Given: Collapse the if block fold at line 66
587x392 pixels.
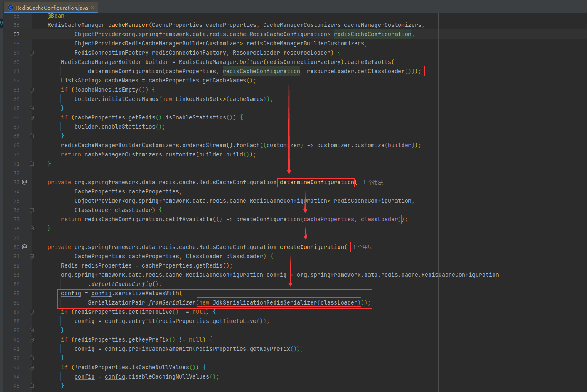Looking at the screenshot, I should (32, 117).
